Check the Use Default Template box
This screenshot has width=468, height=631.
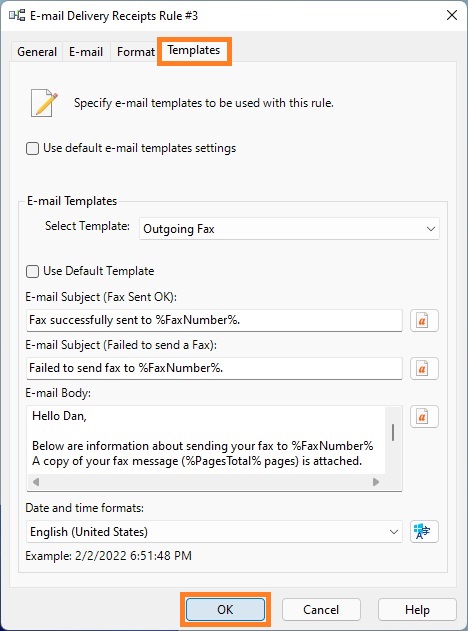coord(32,271)
